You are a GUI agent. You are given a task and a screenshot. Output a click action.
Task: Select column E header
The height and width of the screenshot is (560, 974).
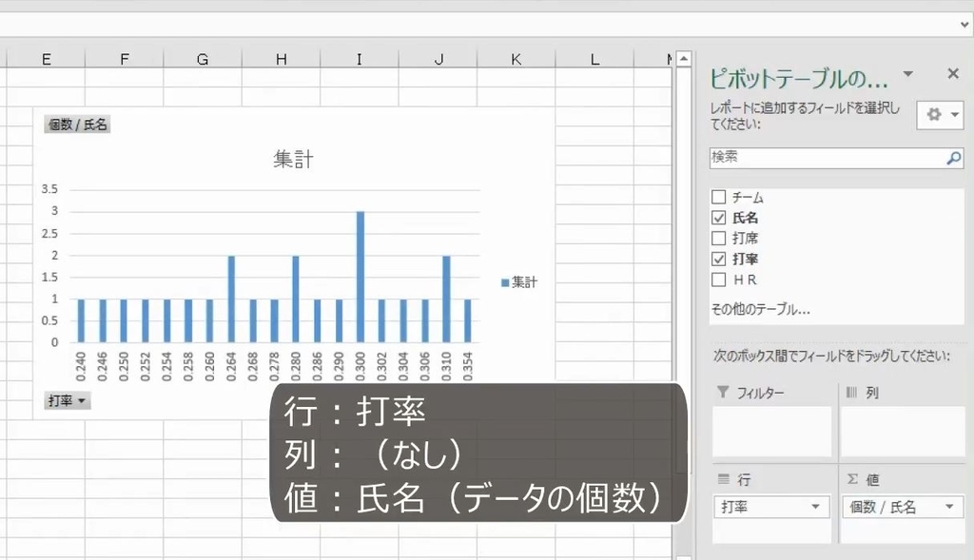click(x=46, y=59)
